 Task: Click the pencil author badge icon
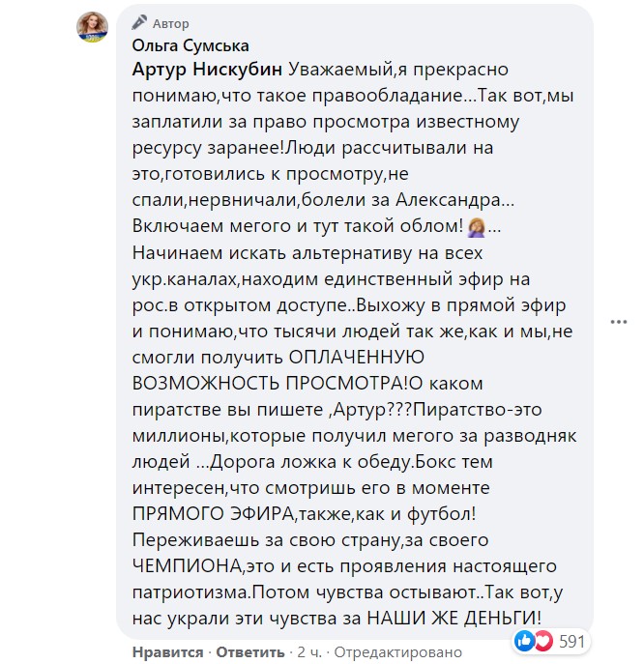click(139, 22)
